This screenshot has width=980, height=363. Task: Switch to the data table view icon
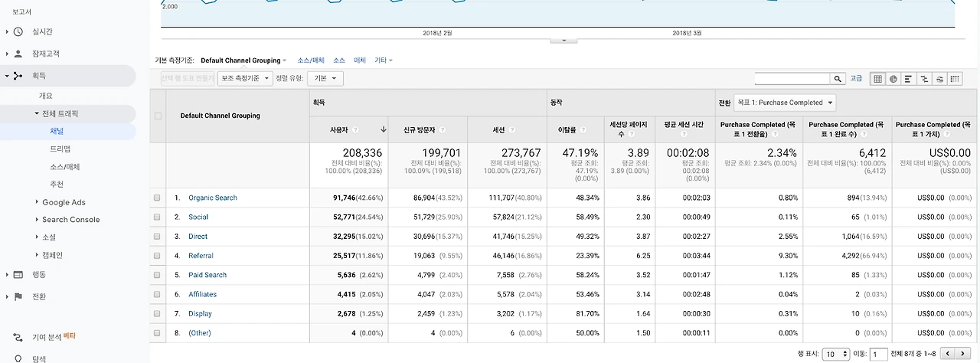pos(877,78)
